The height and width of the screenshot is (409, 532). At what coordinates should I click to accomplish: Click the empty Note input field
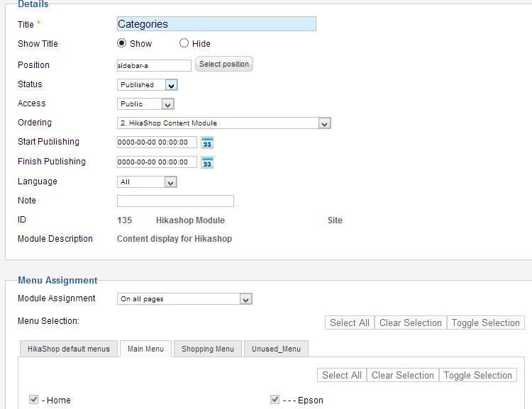pos(175,201)
